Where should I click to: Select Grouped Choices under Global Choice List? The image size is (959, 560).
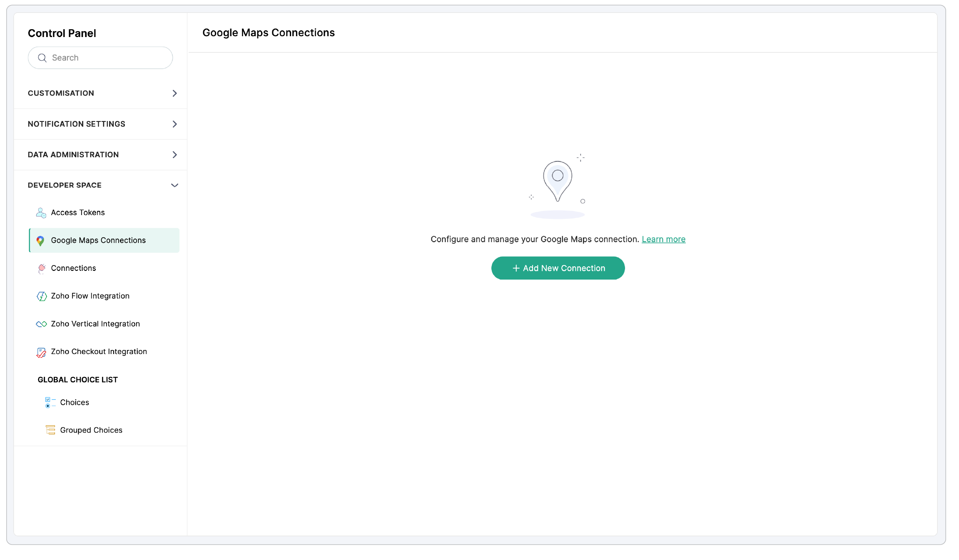(91, 430)
